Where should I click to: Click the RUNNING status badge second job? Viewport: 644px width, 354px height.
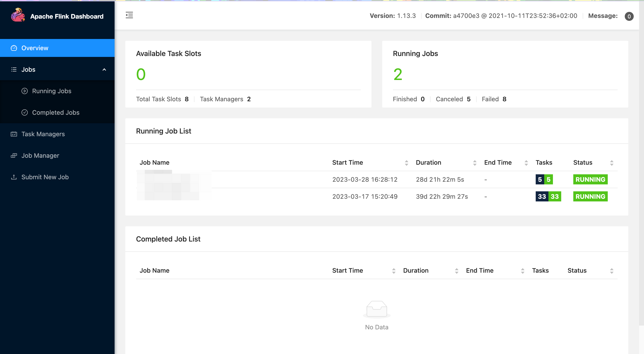591,197
